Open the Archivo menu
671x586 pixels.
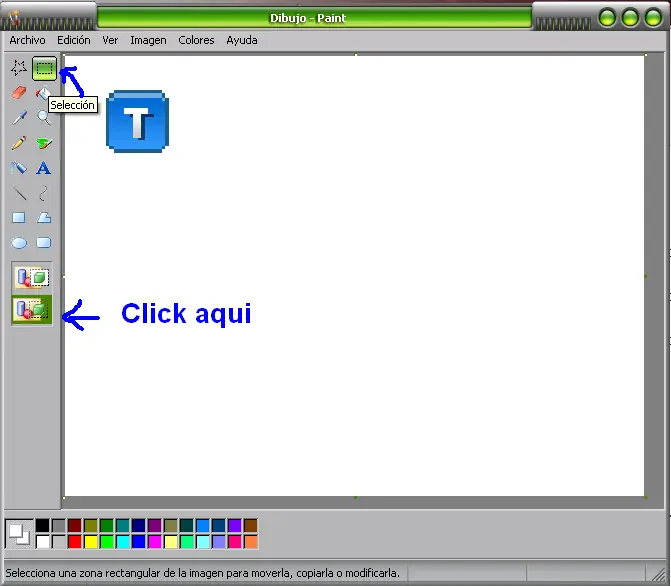click(27, 40)
